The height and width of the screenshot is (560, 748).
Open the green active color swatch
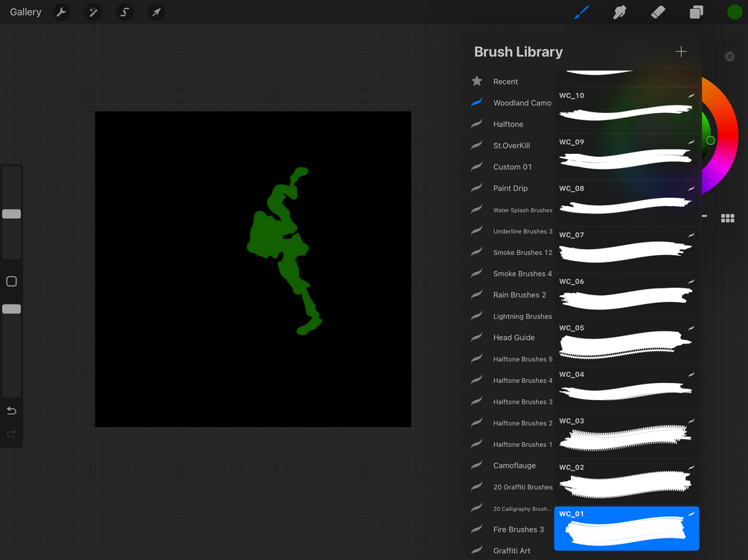(734, 12)
